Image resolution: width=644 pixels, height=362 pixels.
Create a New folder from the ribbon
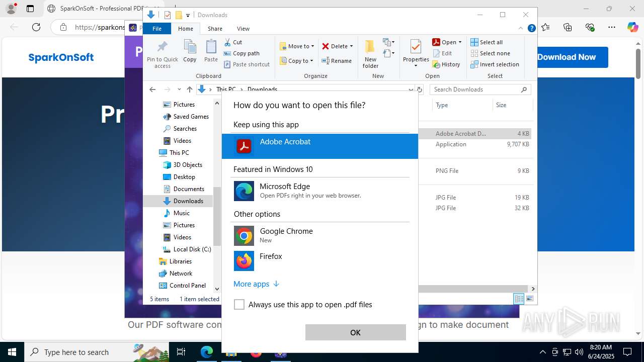click(x=370, y=54)
